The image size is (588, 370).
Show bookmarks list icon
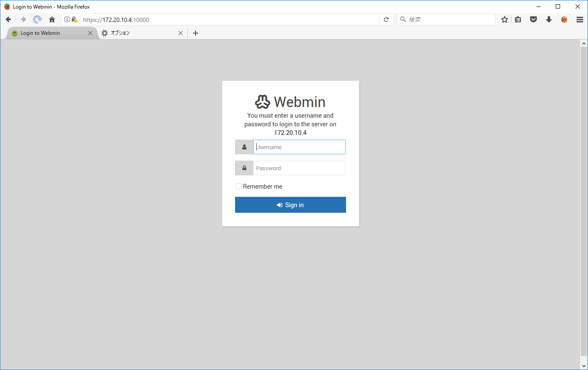click(518, 19)
